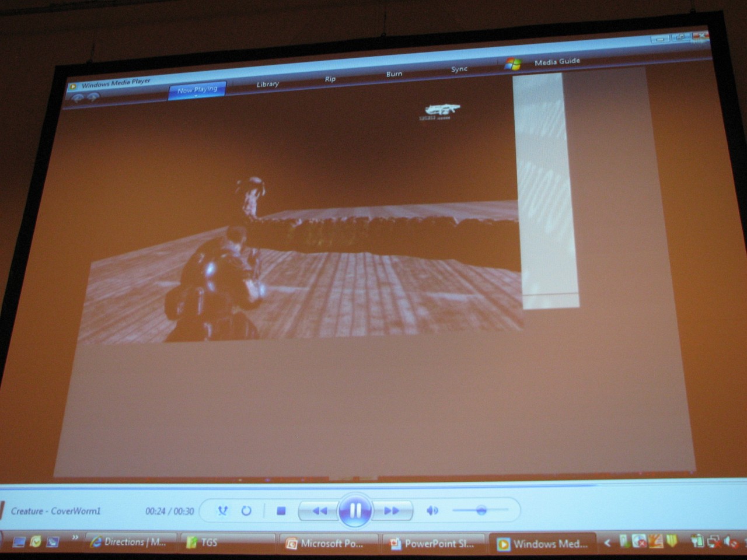
Task: Switch to the Now Playing tab
Action: point(197,89)
